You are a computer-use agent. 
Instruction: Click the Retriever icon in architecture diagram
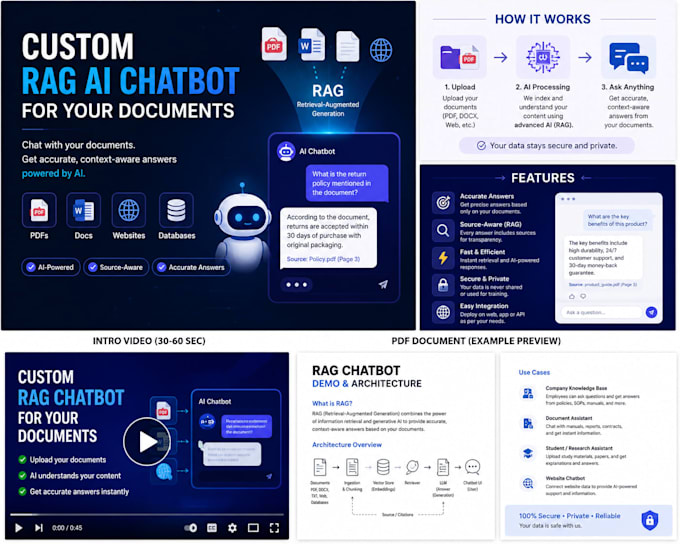pos(412,467)
